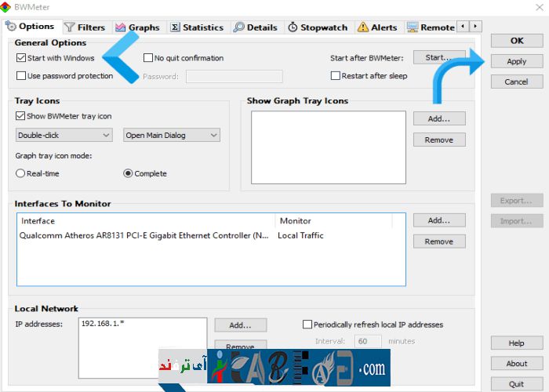Click the Graphs tab chart icon

point(121,27)
